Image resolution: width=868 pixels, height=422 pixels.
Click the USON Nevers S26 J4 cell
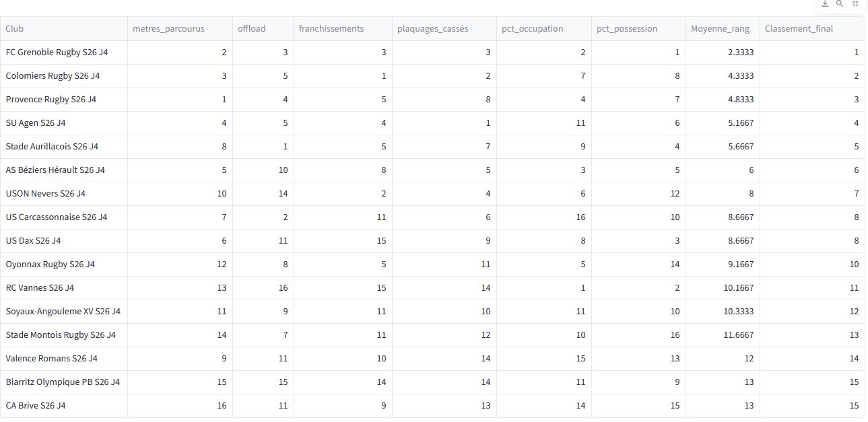(x=45, y=194)
